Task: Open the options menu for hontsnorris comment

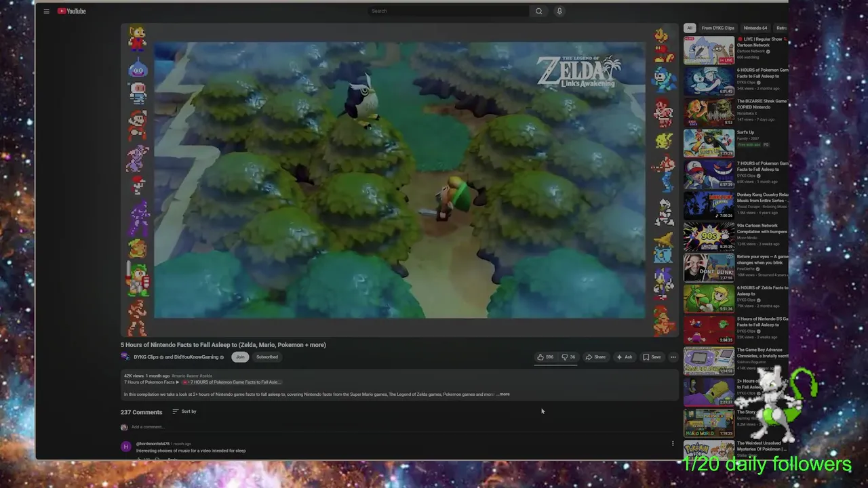Action: [673, 444]
